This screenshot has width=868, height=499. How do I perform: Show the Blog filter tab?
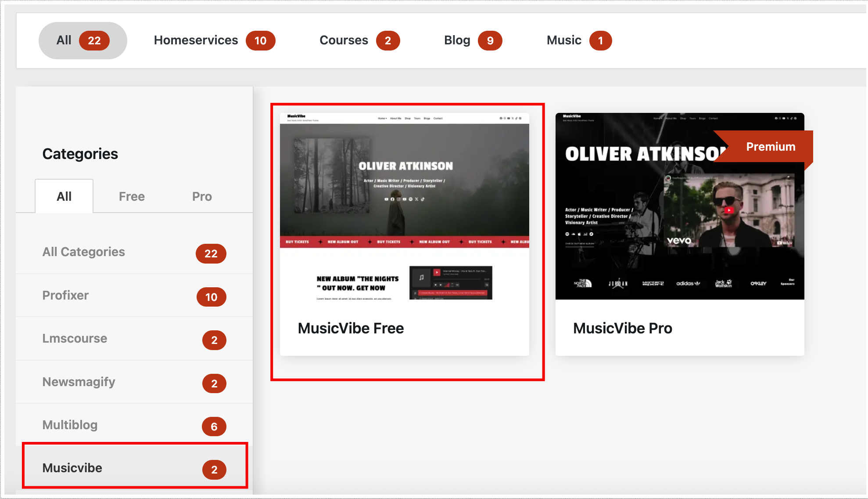473,40
